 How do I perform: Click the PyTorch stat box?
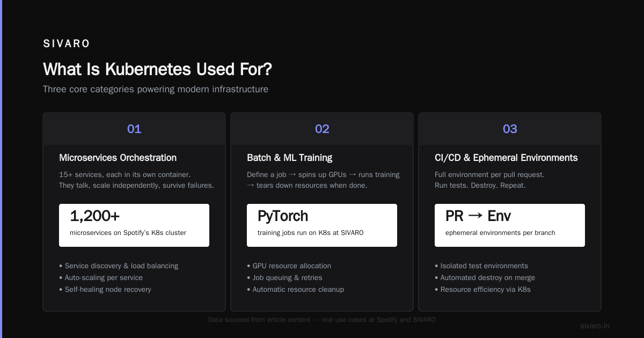[x=322, y=225]
